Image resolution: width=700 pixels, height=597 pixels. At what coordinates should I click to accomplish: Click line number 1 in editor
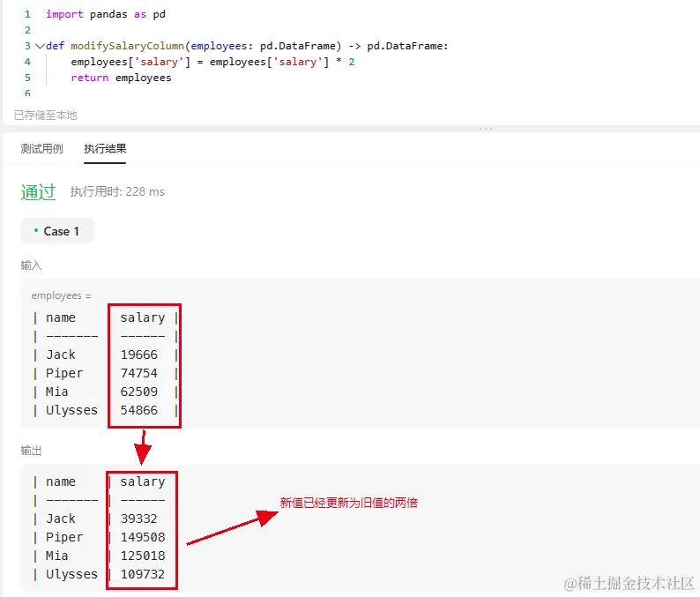pyautogui.click(x=27, y=14)
